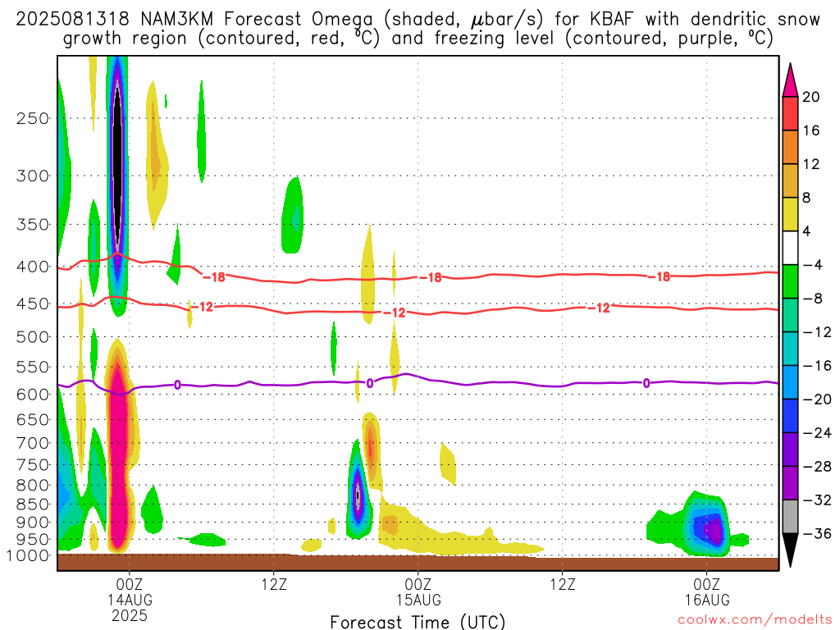Click the black below -36 colorbar arrow
The image size is (840, 630).
point(790,550)
